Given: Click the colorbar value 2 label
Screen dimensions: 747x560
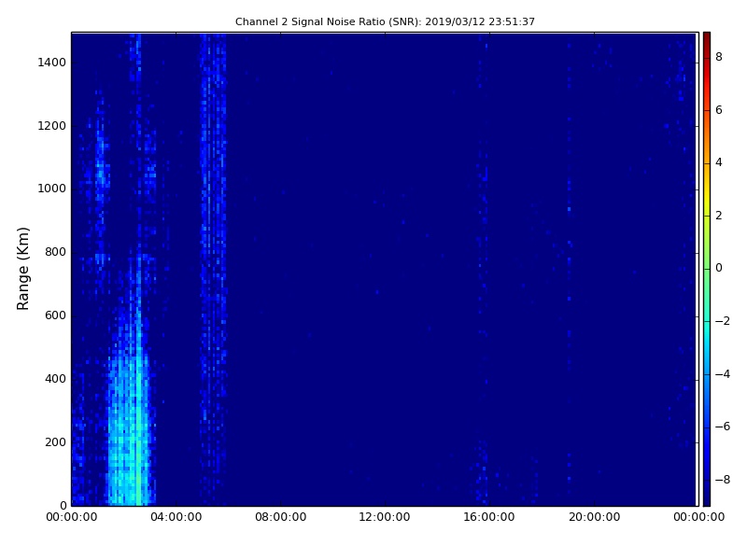Looking at the screenshot, I should (719, 216).
